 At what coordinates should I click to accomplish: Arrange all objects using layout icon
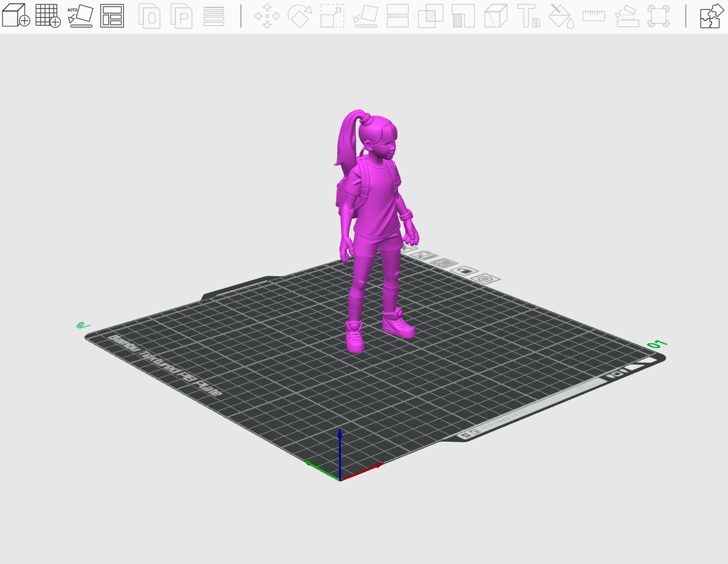(112, 15)
